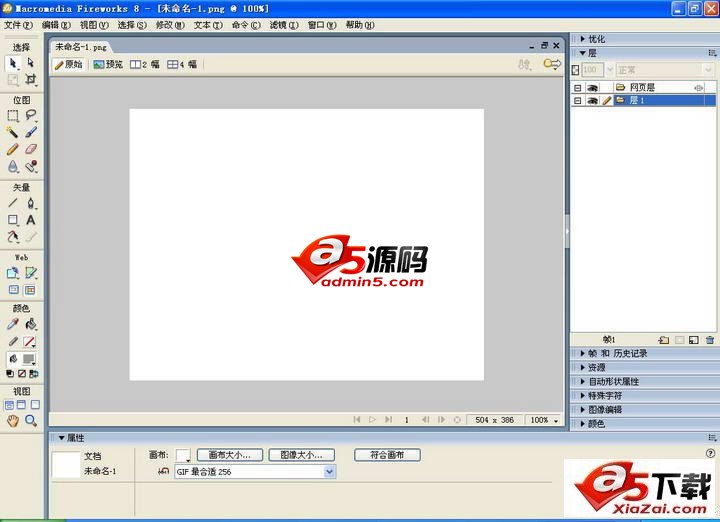The height and width of the screenshot is (522, 720).
Task: Switch to the 4 幅 preview tab
Action: 182,65
